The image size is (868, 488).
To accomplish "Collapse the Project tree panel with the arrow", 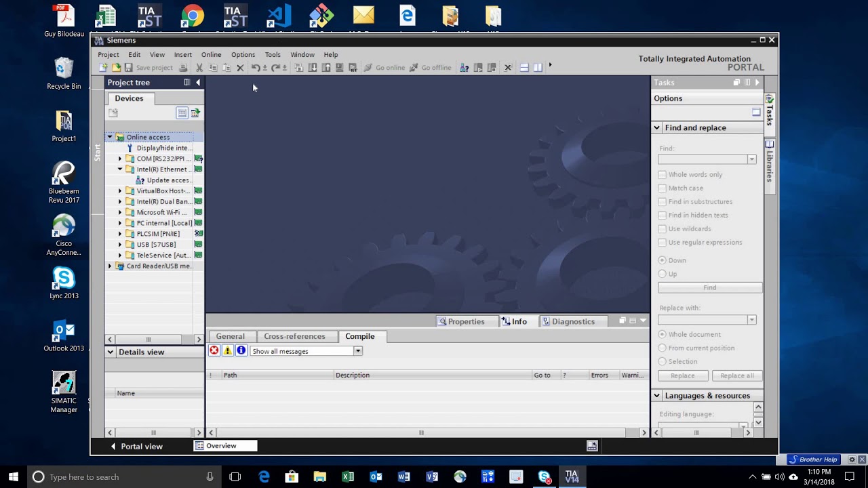I will pos(198,83).
